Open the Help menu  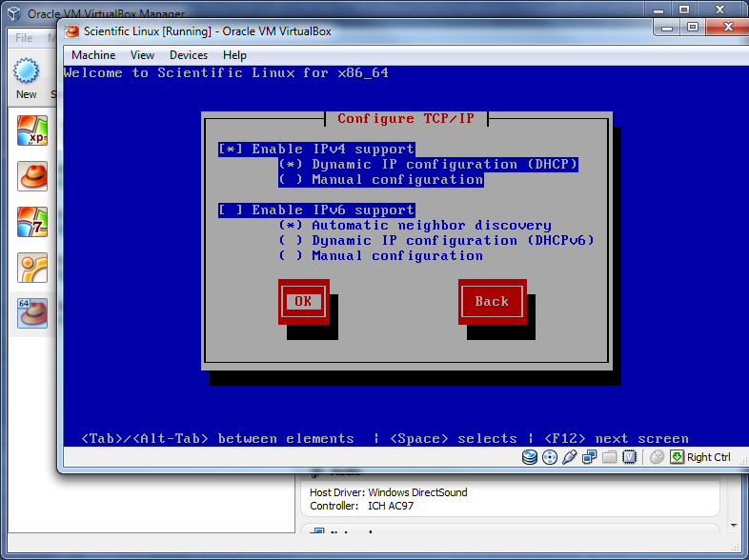234,55
